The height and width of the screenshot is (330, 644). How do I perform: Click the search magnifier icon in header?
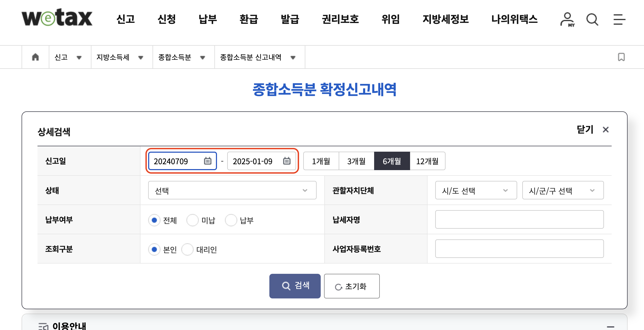click(x=592, y=20)
